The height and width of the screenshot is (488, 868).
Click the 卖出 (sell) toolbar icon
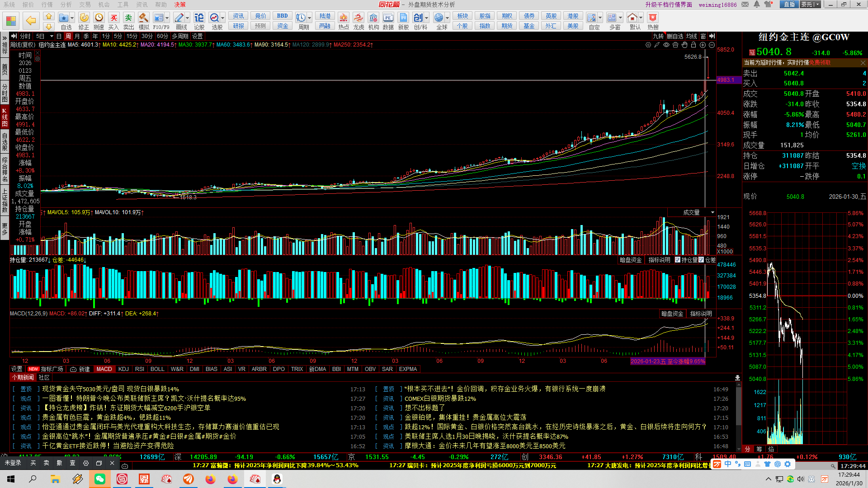point(128,18)
